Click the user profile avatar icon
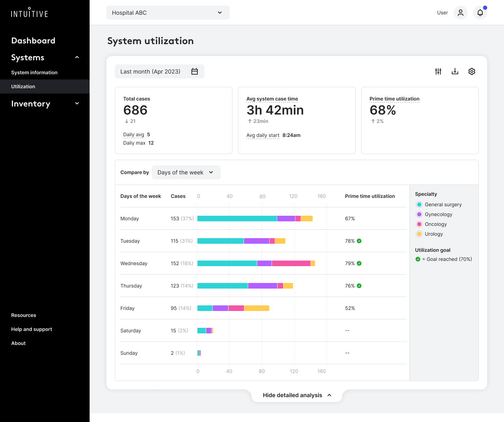The height and width of the screenshot is (422, 504). coord(461,13)
